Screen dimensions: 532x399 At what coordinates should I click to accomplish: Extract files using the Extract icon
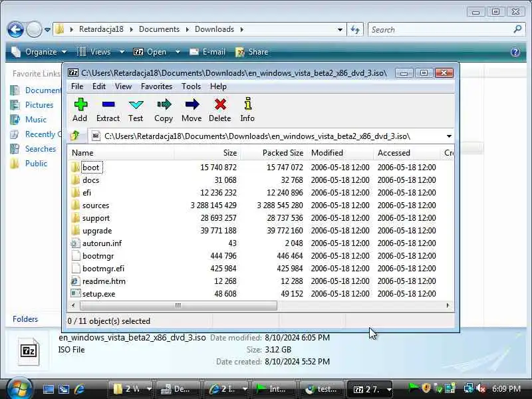click(x=108, y=110)
